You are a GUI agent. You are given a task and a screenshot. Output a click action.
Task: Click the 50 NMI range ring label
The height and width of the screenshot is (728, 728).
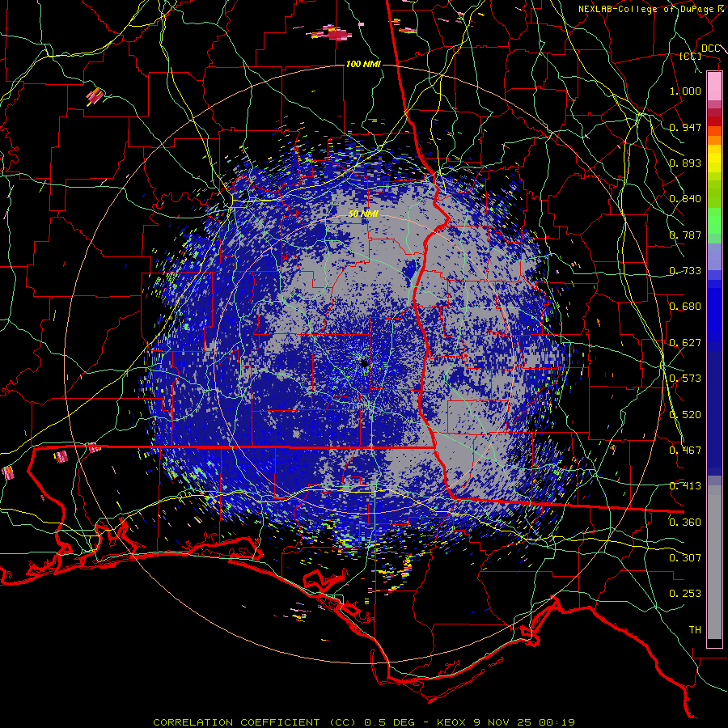click(363, 214)
